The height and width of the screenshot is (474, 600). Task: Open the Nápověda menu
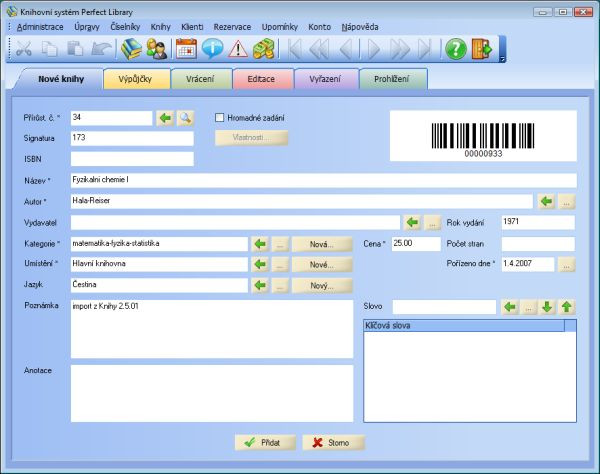pos(360,27)
